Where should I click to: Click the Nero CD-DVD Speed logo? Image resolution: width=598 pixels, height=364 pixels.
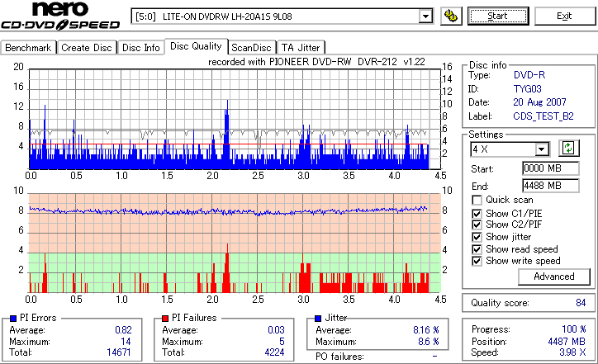coord(60,16)
